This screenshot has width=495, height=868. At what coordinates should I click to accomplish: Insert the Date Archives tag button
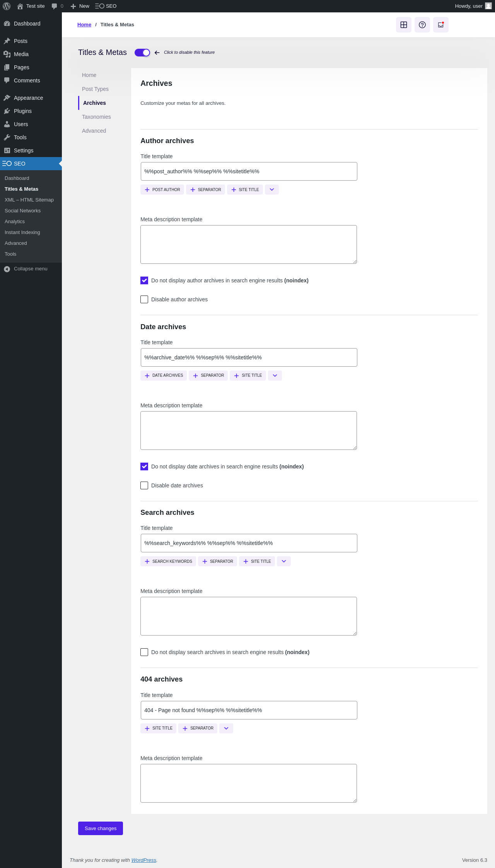[x=164, y=376]
